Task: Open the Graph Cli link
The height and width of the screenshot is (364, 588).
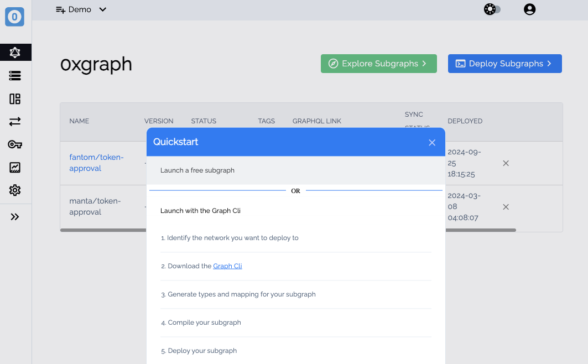Action: [227, 266]
